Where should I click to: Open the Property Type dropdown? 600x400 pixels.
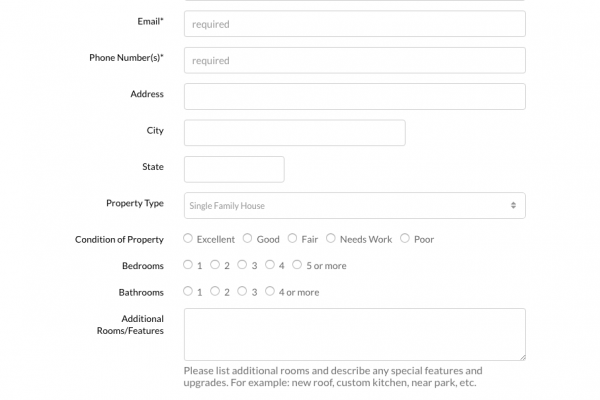pyautogui.click(x=355, y=206)
